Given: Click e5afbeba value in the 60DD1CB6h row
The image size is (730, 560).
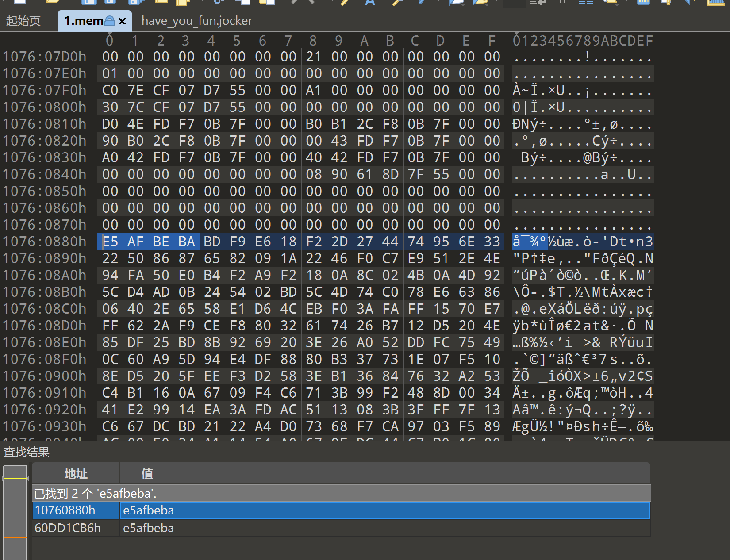Looking at the screenshot, I should pyautogui.click(x=149, y=528).
